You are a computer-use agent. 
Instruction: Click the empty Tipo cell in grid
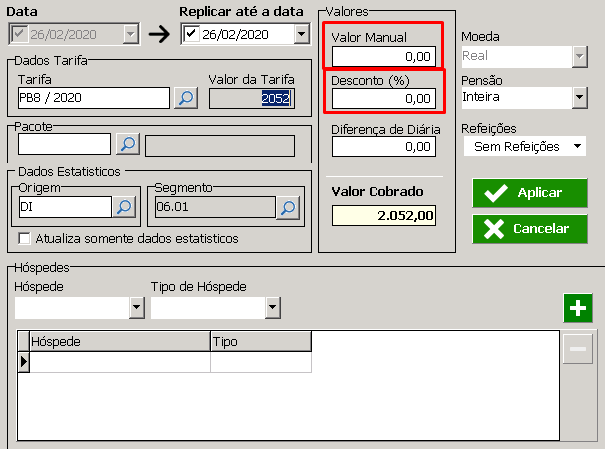click(x=261, y=362)
